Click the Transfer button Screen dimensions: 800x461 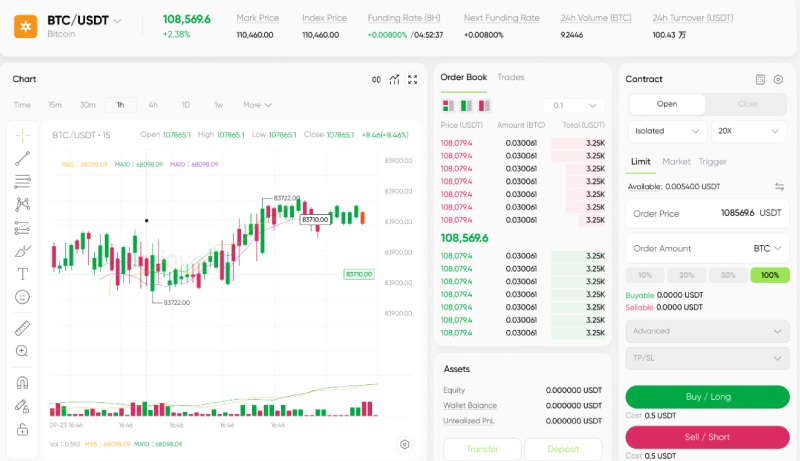pyautogui.click(x=482, y=449)
